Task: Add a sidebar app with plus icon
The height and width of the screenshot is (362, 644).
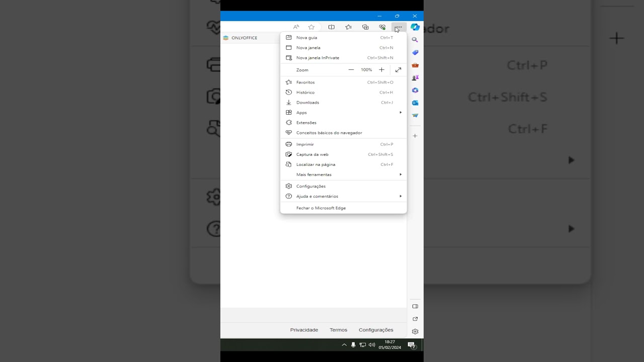Action: pyautogui.click(x=415, y=136)
